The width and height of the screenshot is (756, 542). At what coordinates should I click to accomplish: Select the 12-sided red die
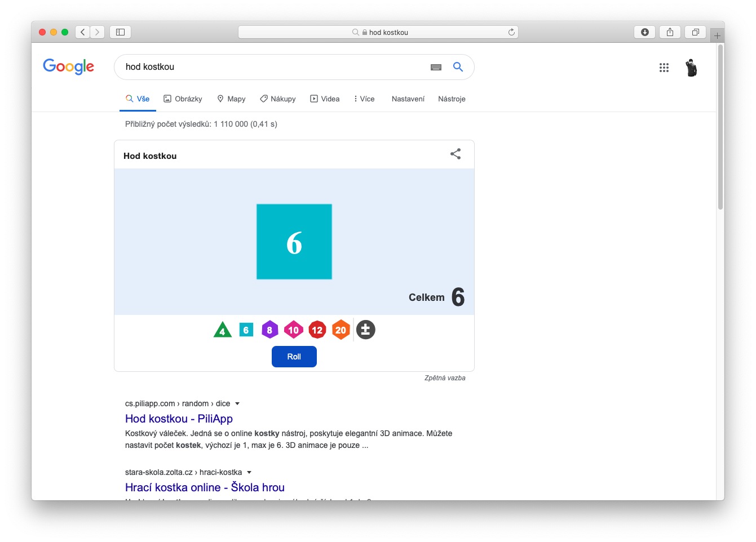click(x=317, y=330)
